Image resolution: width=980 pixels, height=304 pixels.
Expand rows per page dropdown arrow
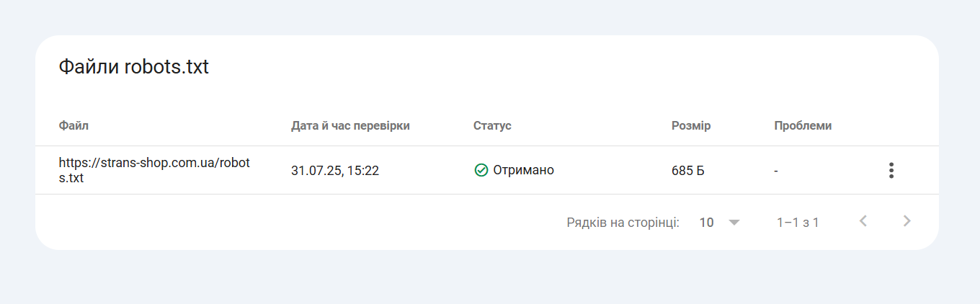tap(734, 223)
